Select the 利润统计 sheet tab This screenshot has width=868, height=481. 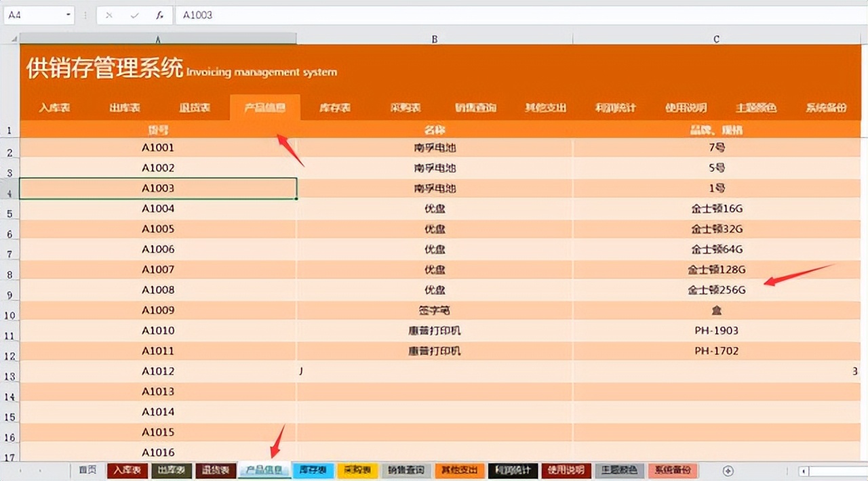pyautogui.click(x=512, y=470)
